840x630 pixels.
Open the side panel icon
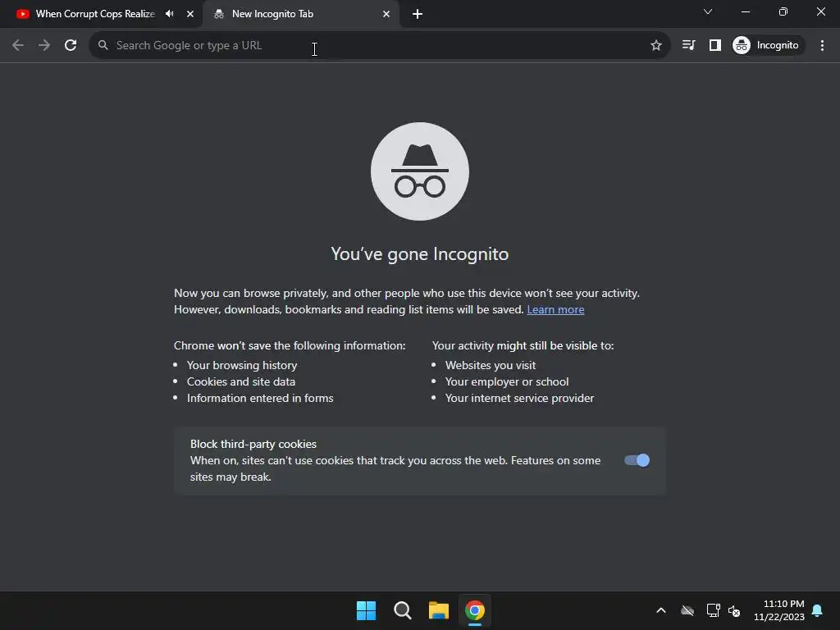click(x=715, y=46)
